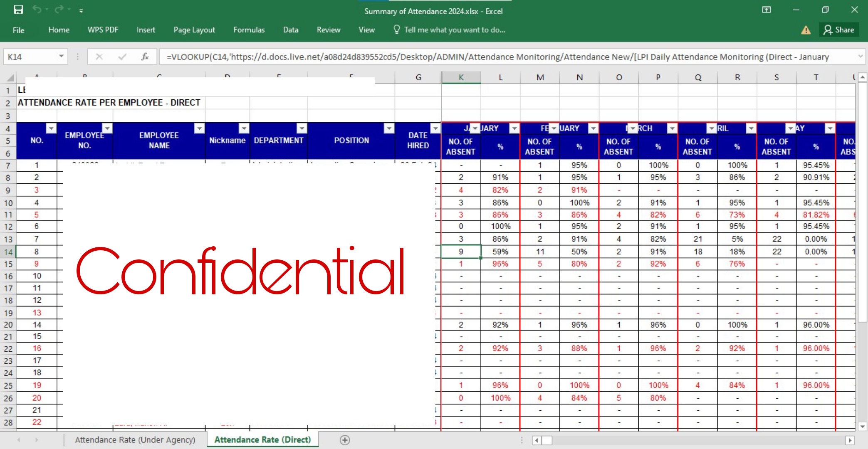
Task: Click horizontal scrollbar right arrow
Action: coord(850,440)
